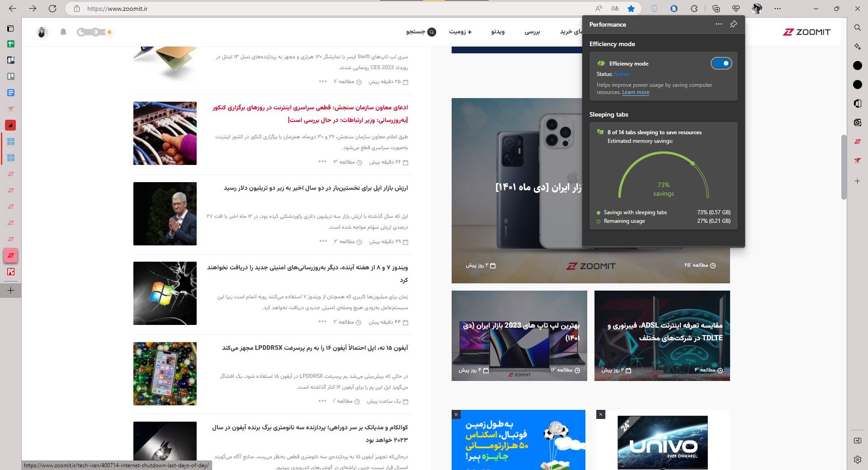This screenshot has height=470, width=868.
Task: Open the browser profile avatar
Action: 757,9
